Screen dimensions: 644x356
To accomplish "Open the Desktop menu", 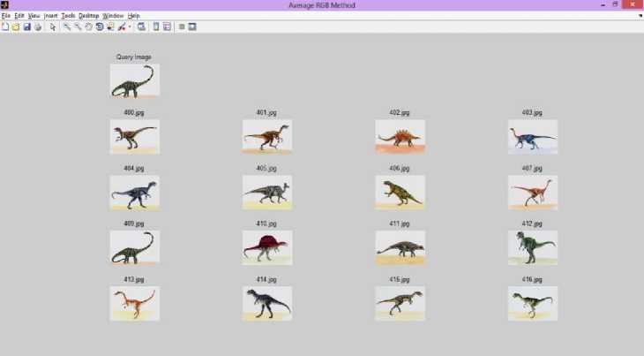I will tap(88, 16).
